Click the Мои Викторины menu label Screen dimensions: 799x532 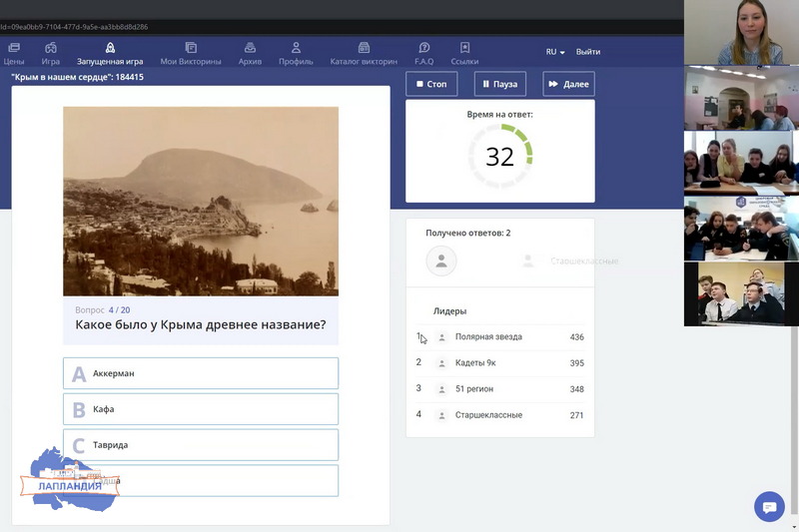(x=191, y=62)
